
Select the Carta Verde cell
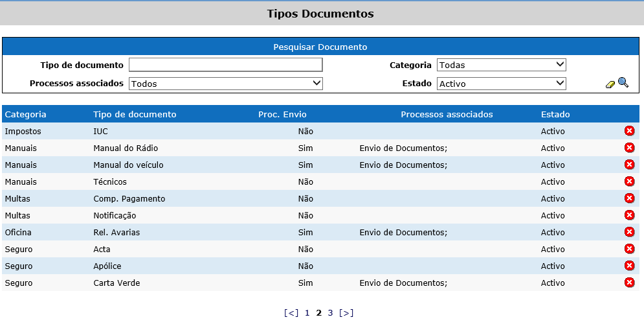click(x=117, y=283)
